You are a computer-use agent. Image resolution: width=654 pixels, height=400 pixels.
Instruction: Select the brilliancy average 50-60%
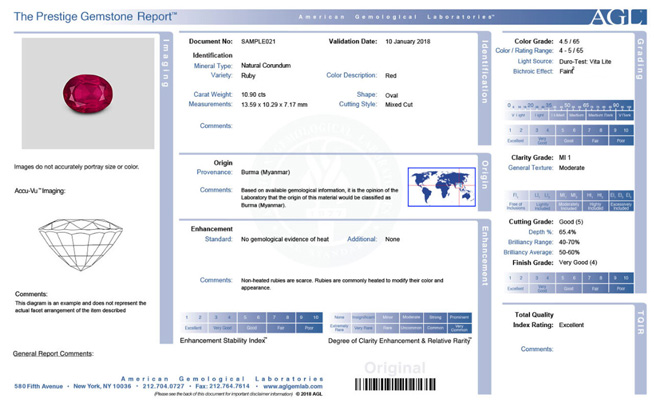point(569,252)
